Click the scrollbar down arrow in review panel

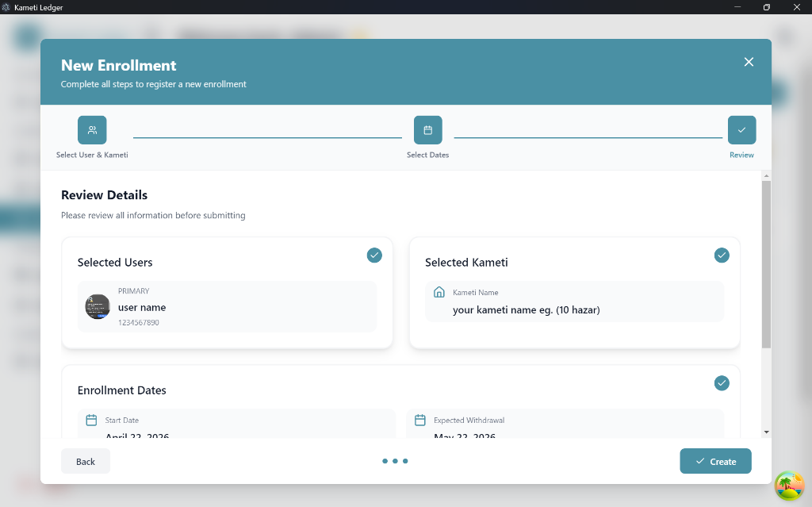click(x=767, y=432)
